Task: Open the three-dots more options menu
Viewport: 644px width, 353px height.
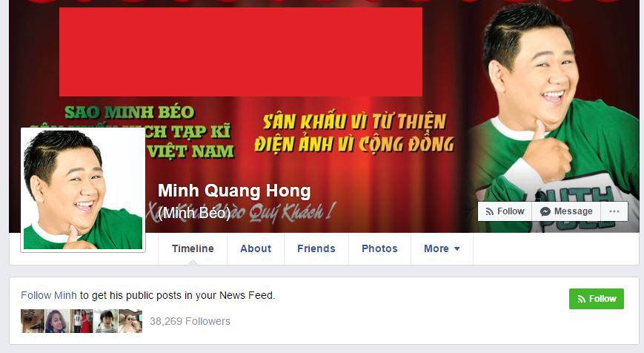Action: (614, 211)
